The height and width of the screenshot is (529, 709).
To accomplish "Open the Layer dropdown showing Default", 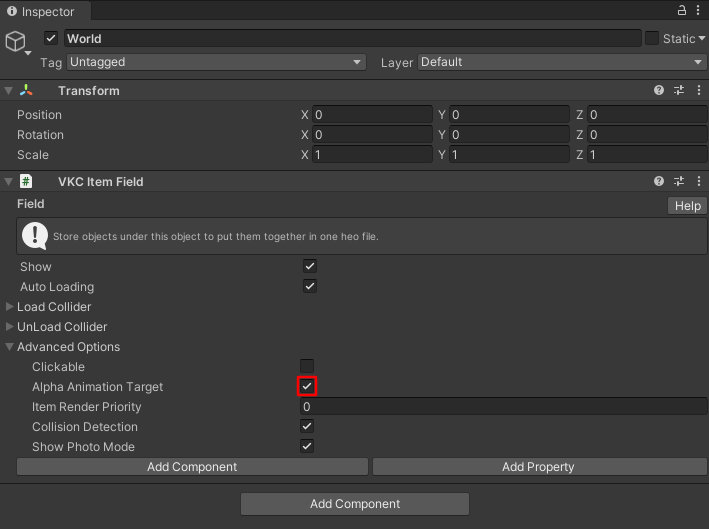I will tap(562, 62).
